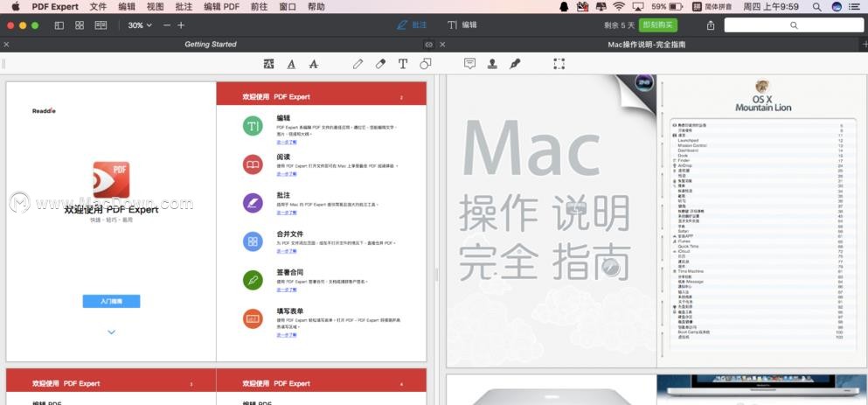The image size is (868, 405).
Task: Open the share icon in toolbar
Action: coord(711,25)
